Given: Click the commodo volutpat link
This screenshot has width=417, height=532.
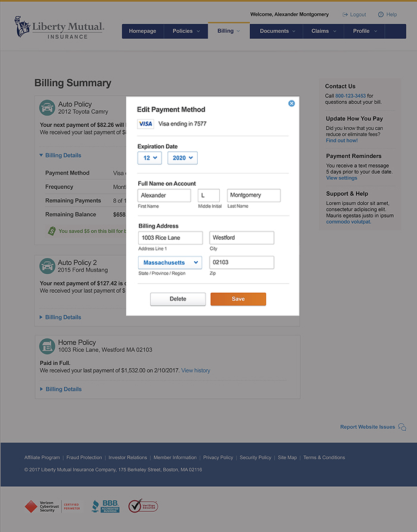Looking at the screenshot, I should click(348, 221).
